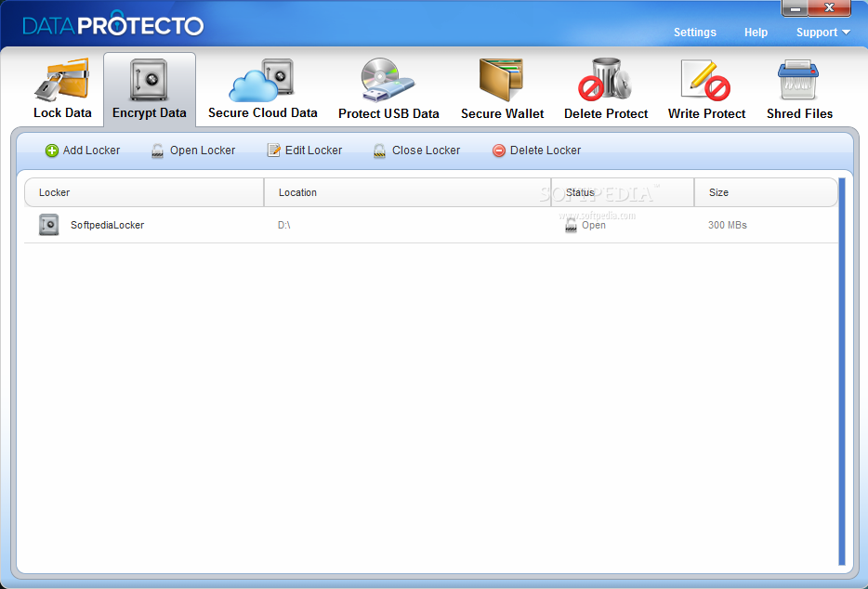Click the Add Locker button text
This screenshot has height=589, width=868.
point(91,151)
